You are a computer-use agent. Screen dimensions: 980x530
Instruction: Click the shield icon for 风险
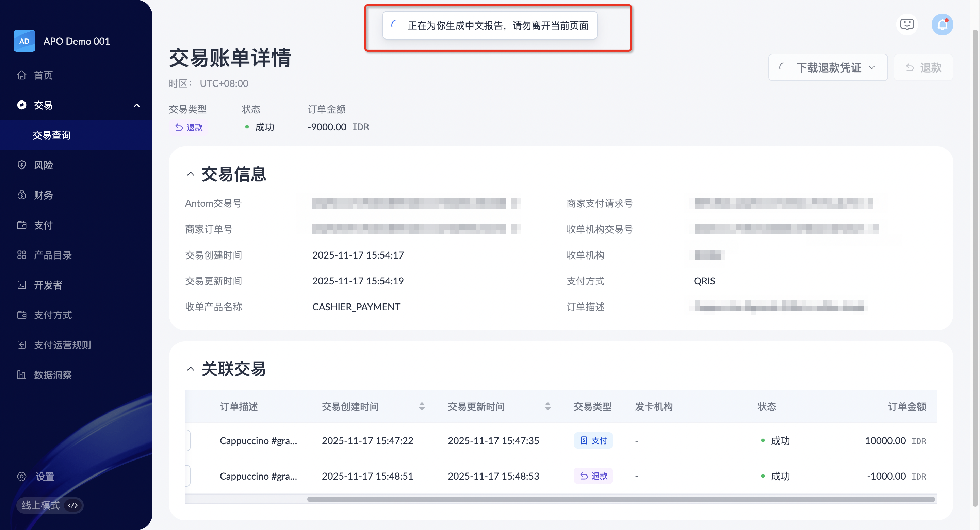coord(22,165)
